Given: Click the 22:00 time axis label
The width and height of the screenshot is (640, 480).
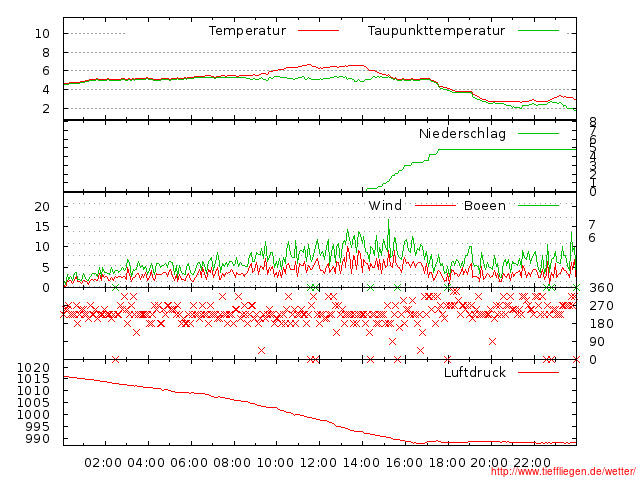Looking at the screenshot, I should [532, 463].
